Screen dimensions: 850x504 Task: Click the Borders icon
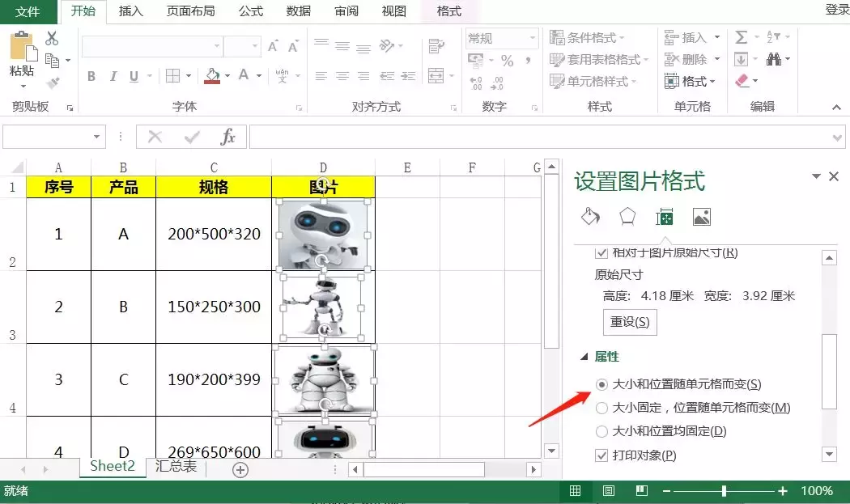click(172, 76)
